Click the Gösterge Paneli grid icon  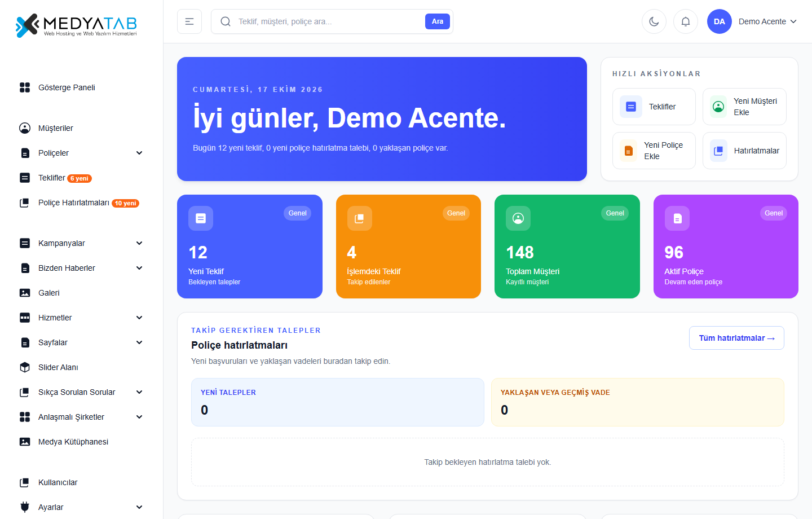25,87
